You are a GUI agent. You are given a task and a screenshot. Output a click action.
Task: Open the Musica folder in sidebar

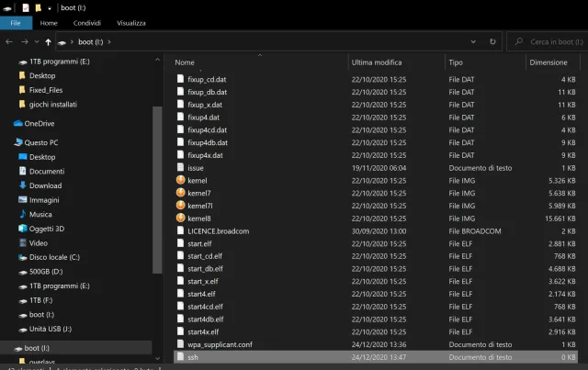[x=40, y=214]
